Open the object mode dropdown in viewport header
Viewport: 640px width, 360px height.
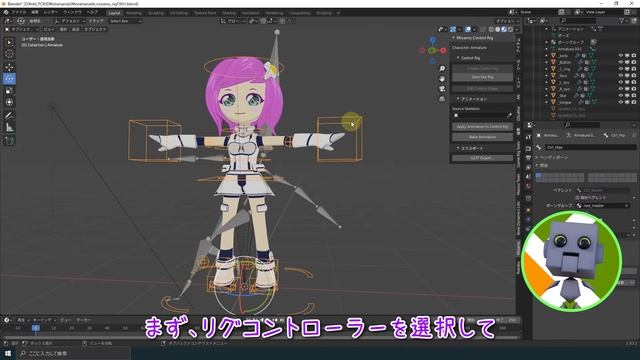coord(22,29)
